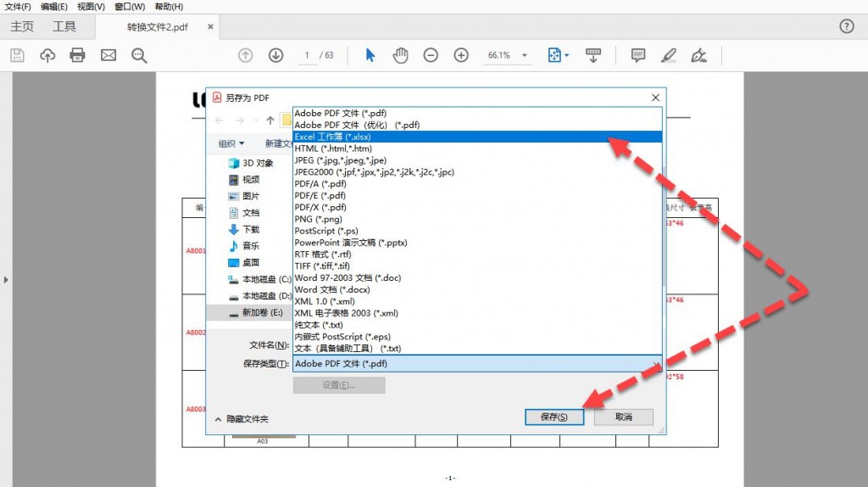Image resolution: width=868 pixels, height=487 pixels.
Task: Switch to 转换文件2.pdf document tab
Action: pos(157,26)
